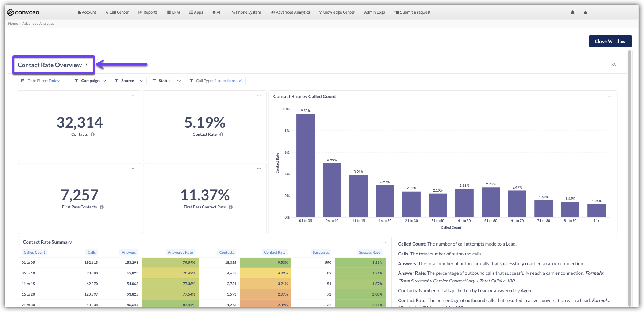Open the user profile icon
Image resolution: width=644 pixels, height=312 pixels.
[586, 12]
